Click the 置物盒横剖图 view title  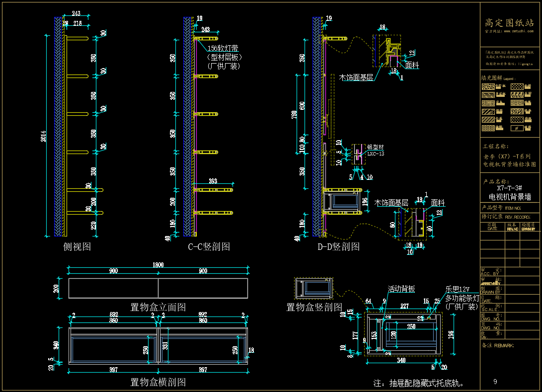click(158, 382)
